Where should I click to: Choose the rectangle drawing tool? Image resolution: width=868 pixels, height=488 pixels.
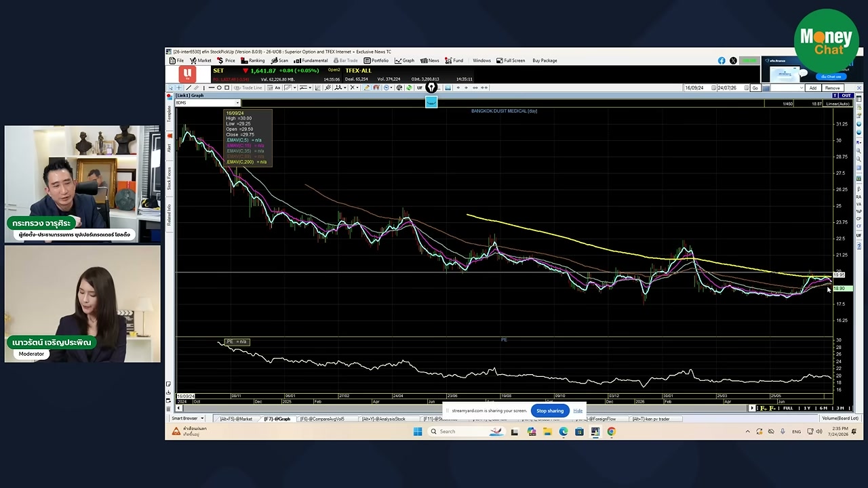click(226, 87)
